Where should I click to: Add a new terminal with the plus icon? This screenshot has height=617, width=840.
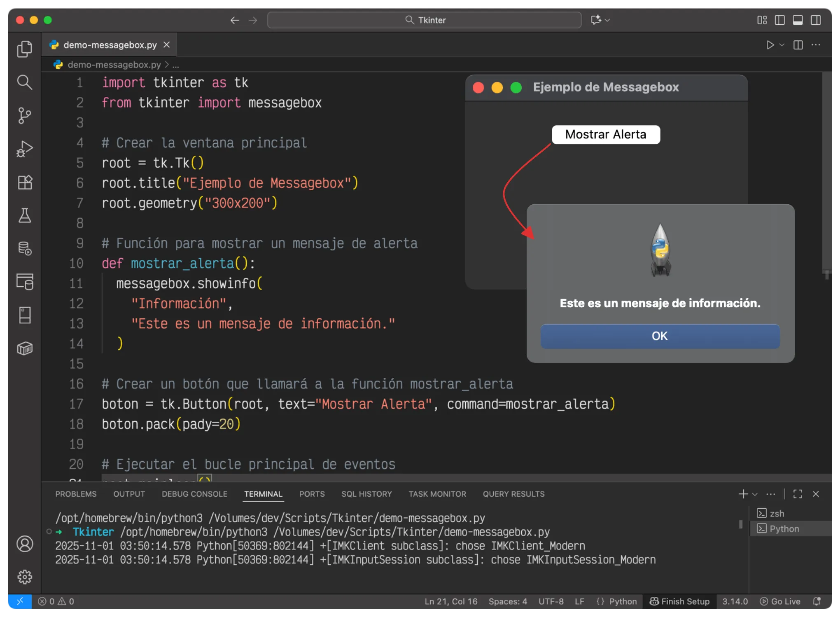[x=743, y=493]
